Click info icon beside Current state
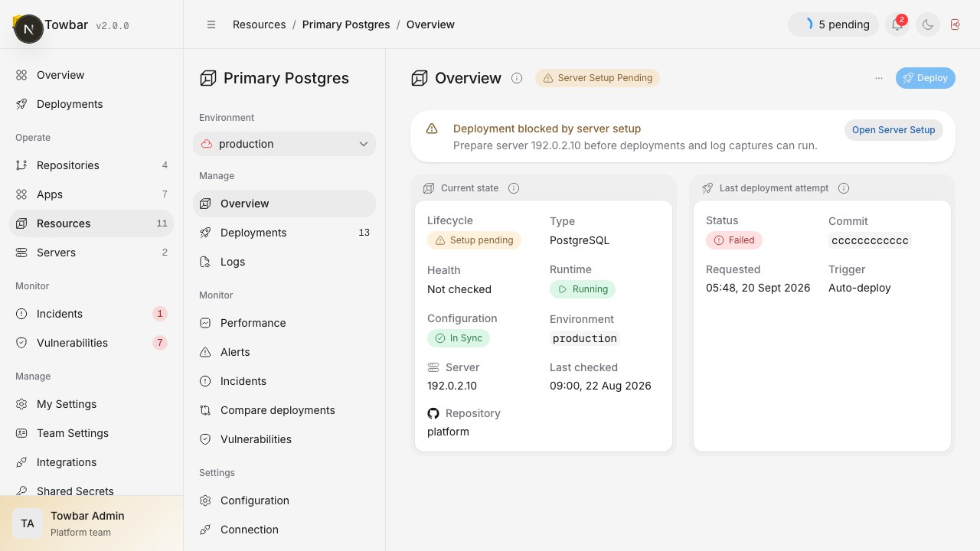The height and width of the screenshot is (551, 980). point(514,188)
